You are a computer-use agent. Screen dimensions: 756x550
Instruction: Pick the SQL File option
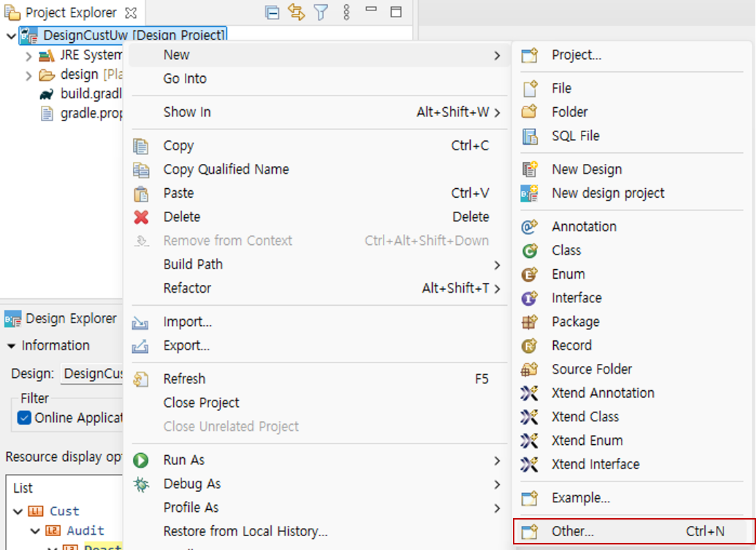coord(575,136)
